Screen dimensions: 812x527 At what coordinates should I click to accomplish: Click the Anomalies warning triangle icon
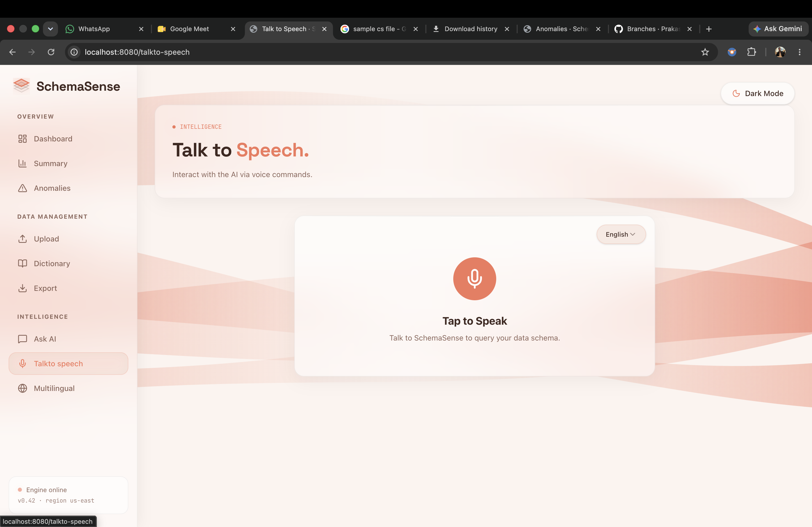(23, 188)
